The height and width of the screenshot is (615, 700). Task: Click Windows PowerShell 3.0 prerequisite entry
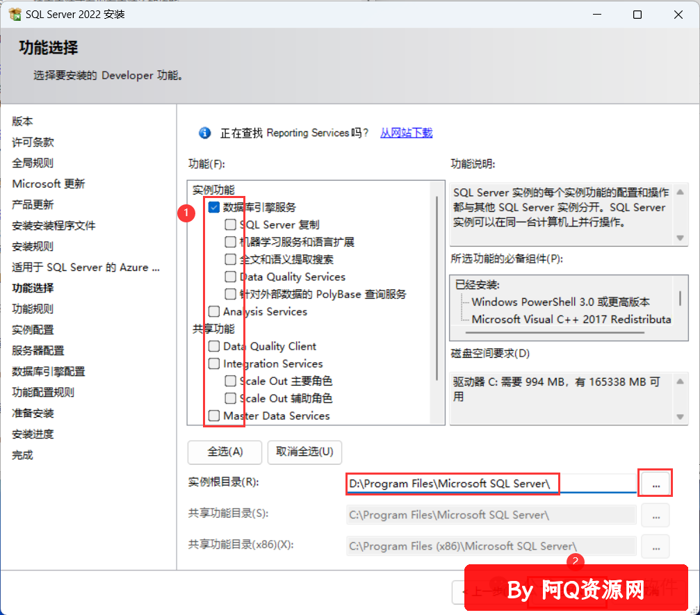point(561,302)
